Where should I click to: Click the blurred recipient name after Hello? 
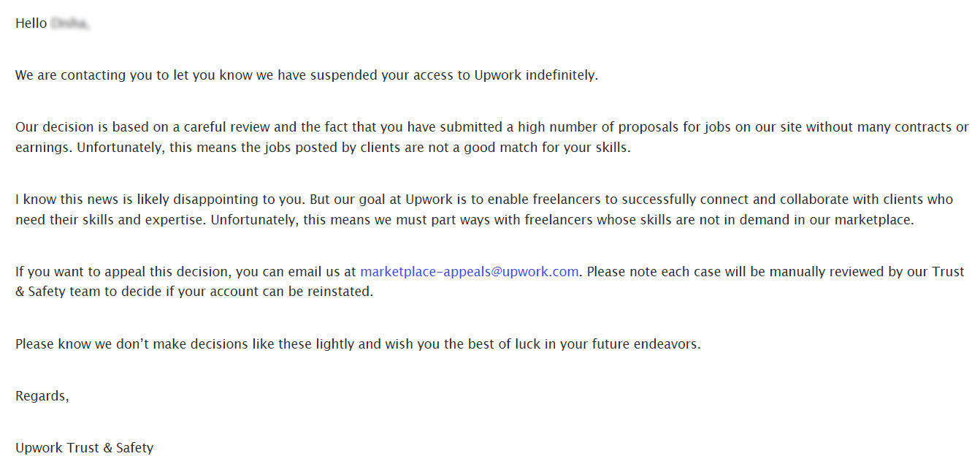70,23
